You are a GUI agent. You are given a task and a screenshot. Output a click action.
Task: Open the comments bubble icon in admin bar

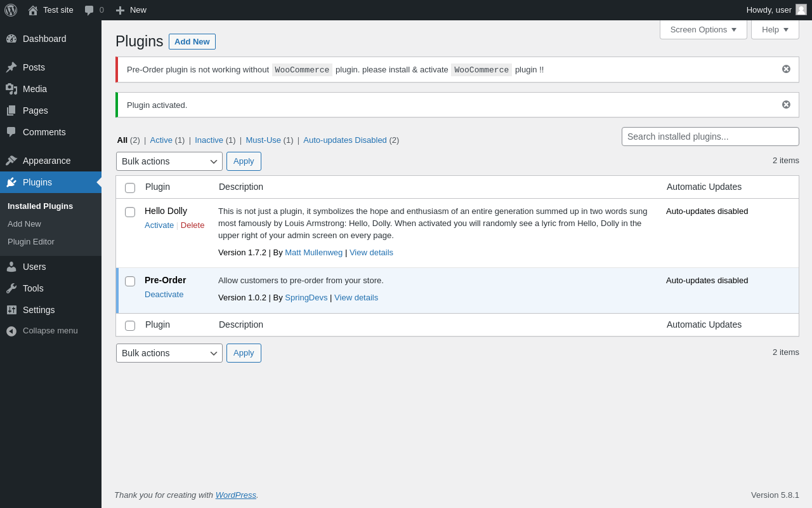tap(89, 10)
